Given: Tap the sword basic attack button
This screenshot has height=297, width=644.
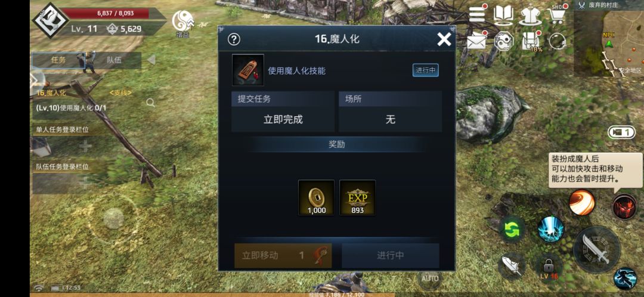Looking at the screenshot, I should click(x=597, y=250).
